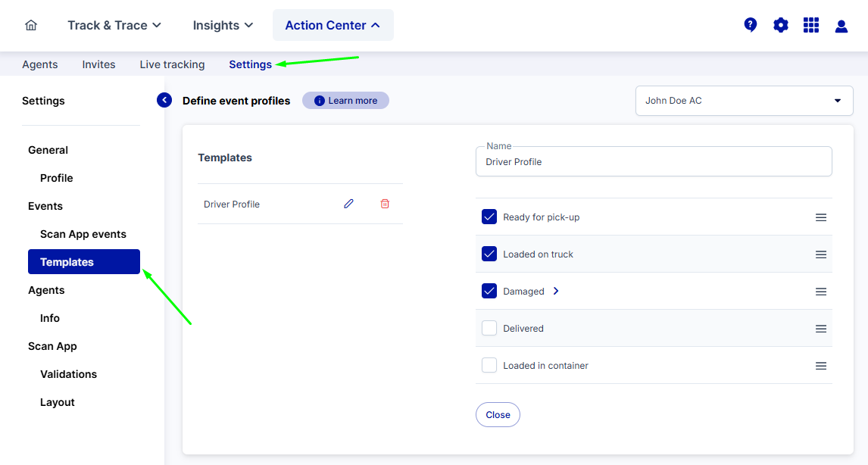The width and height of the screenshot is (868, 465).
Task: Uncheck the Ready for pick-up checkbox
Action: coord(489,217)
